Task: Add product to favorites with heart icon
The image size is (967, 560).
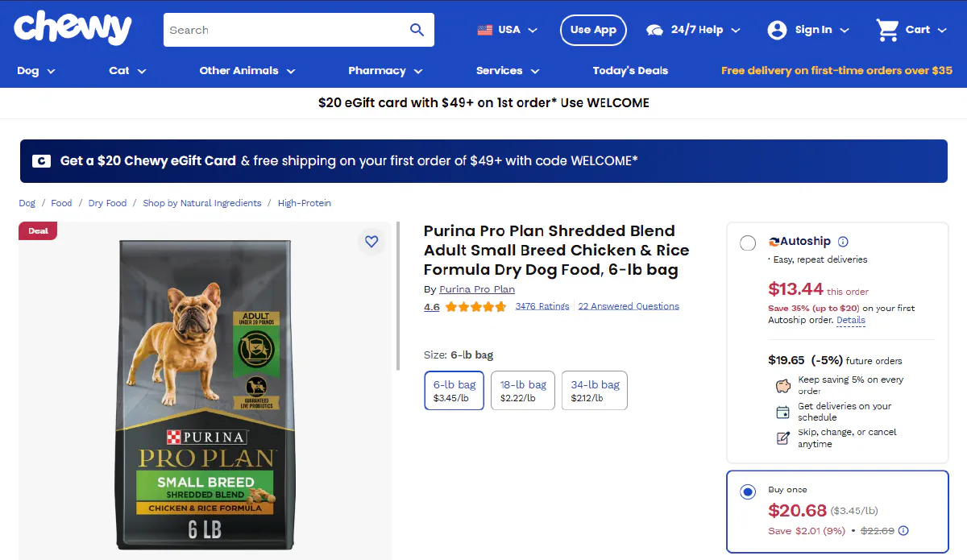Action: pyautogui.click(x=371, y=241)
